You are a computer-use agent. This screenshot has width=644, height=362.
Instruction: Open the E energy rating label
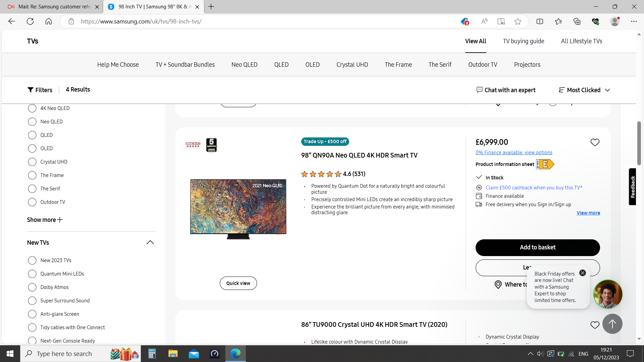[545, 164]
